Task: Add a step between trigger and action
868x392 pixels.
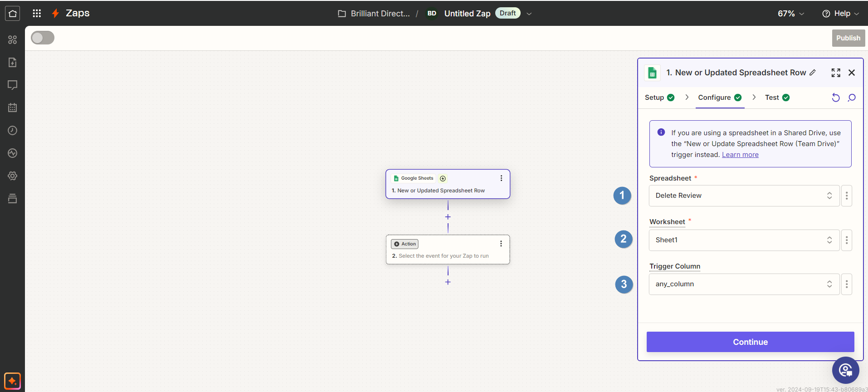Action: (448, 217)
